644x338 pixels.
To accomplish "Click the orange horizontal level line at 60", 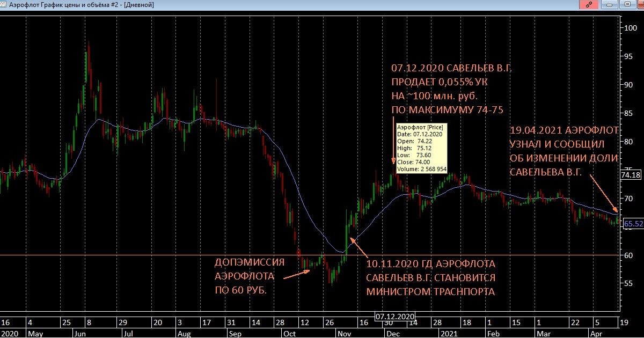I will (310, 255).
